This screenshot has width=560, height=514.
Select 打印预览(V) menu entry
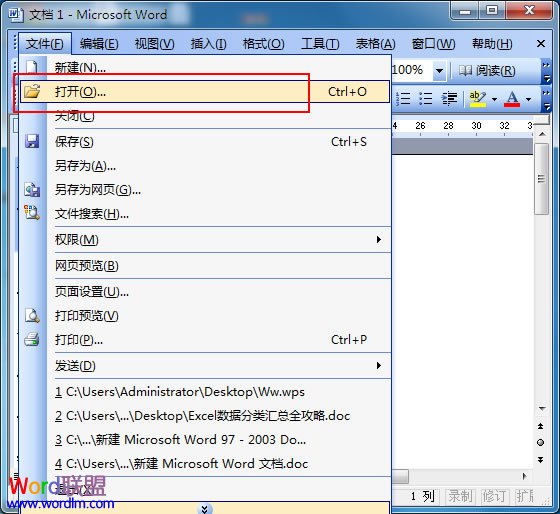click(x=205, y=316)
